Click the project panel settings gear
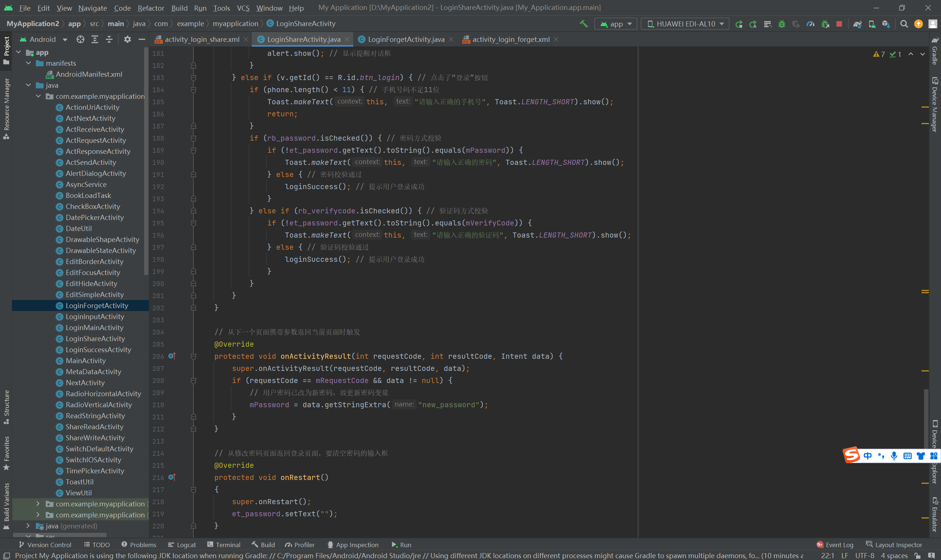Image resolution: width=941 pixels, height=560 pixels. [x=127, y=39]
